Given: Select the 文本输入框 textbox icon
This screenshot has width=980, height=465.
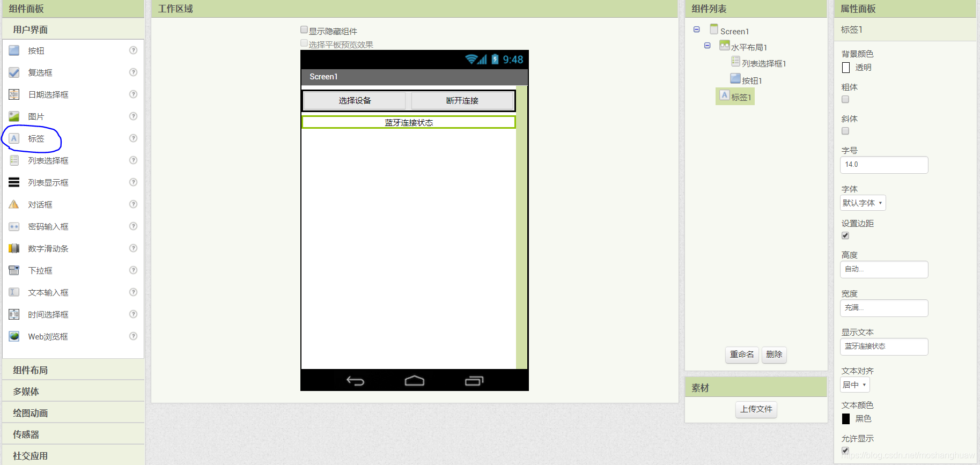Looking at the screenshot, I should click(14, 292).
